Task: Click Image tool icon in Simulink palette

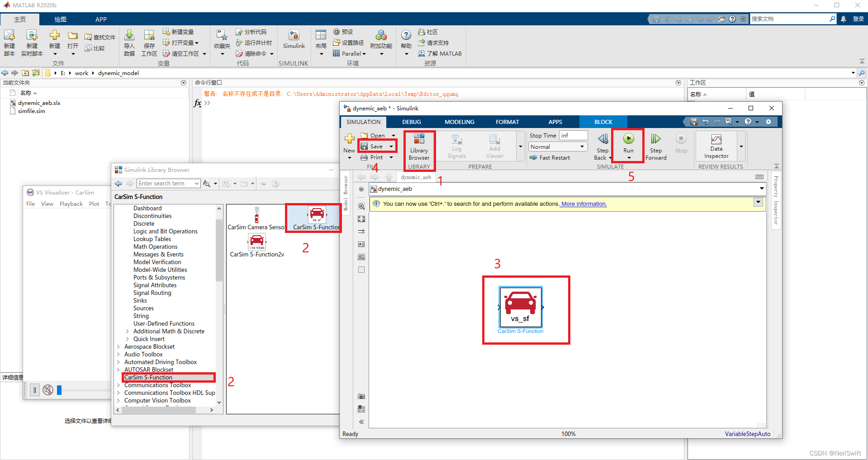Action: [x=361, y=257]
